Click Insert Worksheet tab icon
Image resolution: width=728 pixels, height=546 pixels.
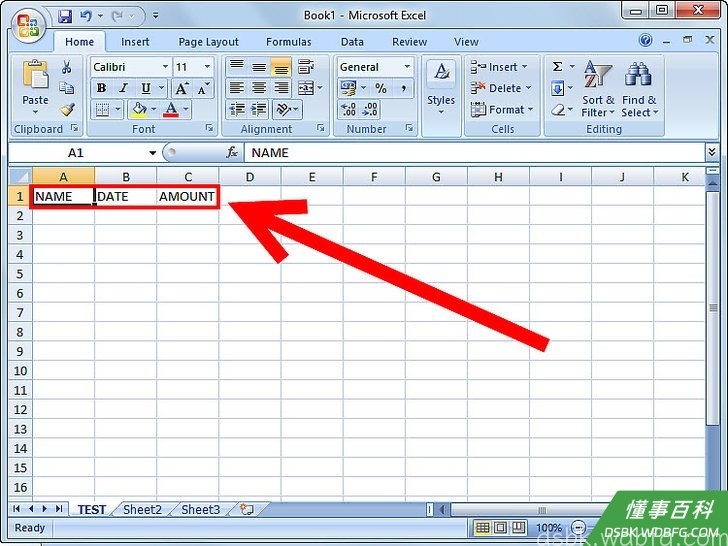point(247,509)
